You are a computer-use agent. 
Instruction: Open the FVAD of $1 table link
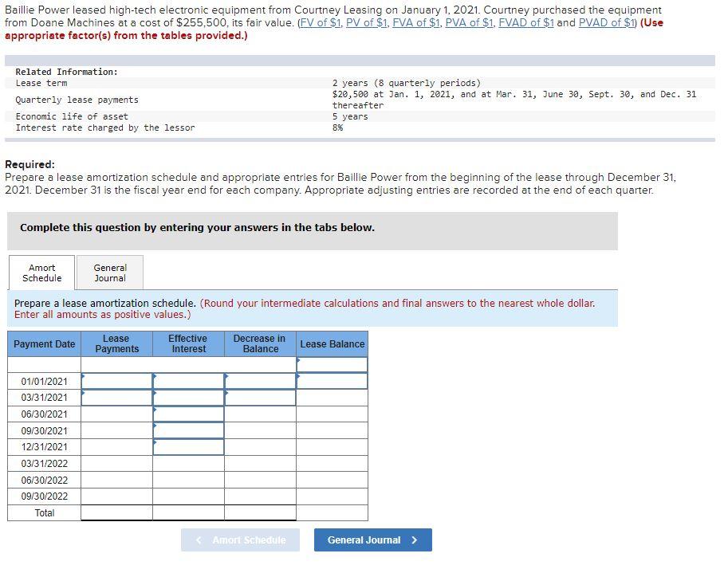point(526,23)
